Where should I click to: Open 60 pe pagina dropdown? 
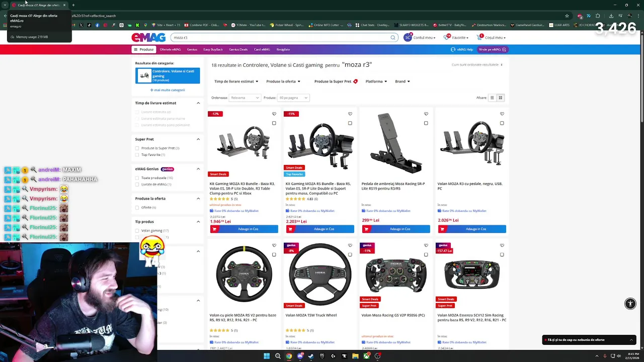click(x=293, y=98)
